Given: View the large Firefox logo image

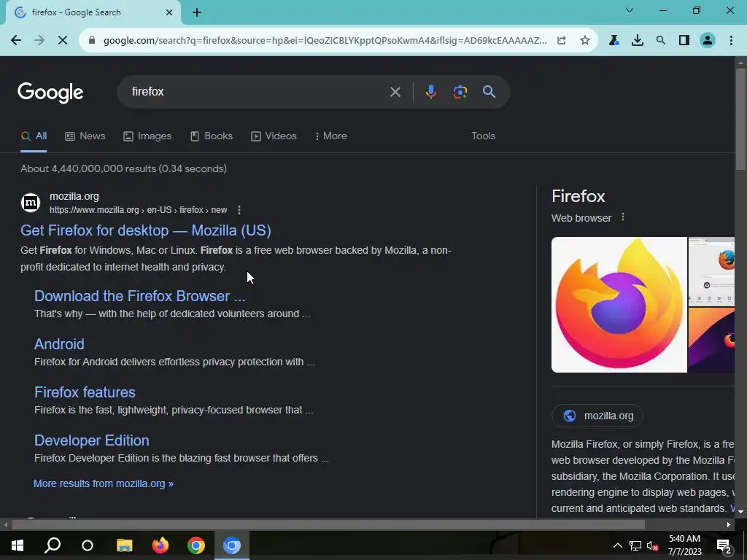Looking at the screenshot, I should (619, 305).
